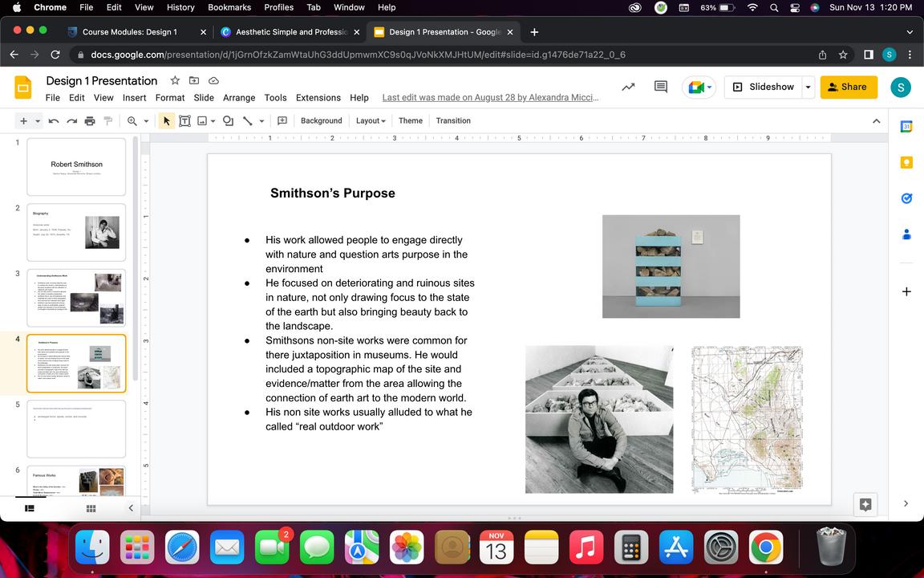Click the print icon in toolbar

pyautogui.click(x=90, y=121)
